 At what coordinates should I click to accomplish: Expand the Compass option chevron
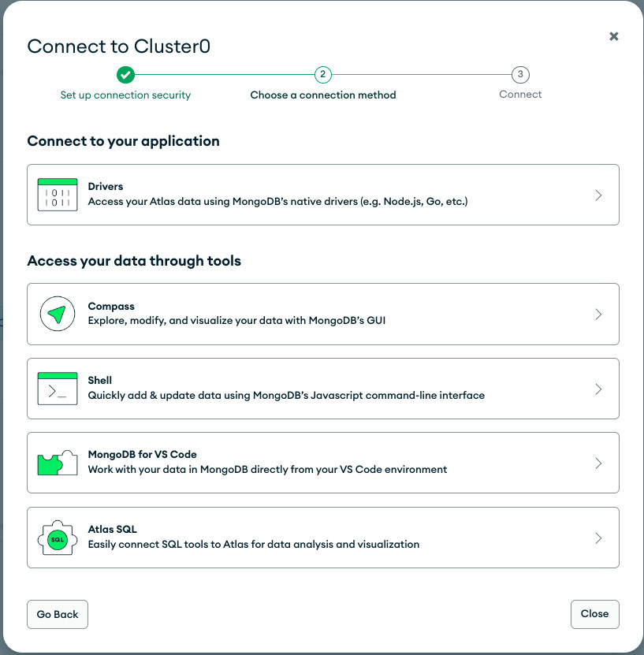[598, 314]
